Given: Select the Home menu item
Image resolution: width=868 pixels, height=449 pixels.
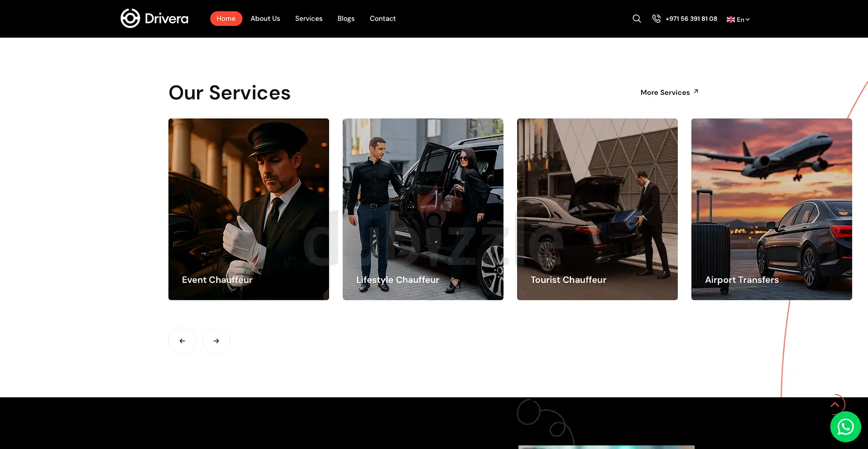Looking at the screenshot, I should tap(226, 19).
